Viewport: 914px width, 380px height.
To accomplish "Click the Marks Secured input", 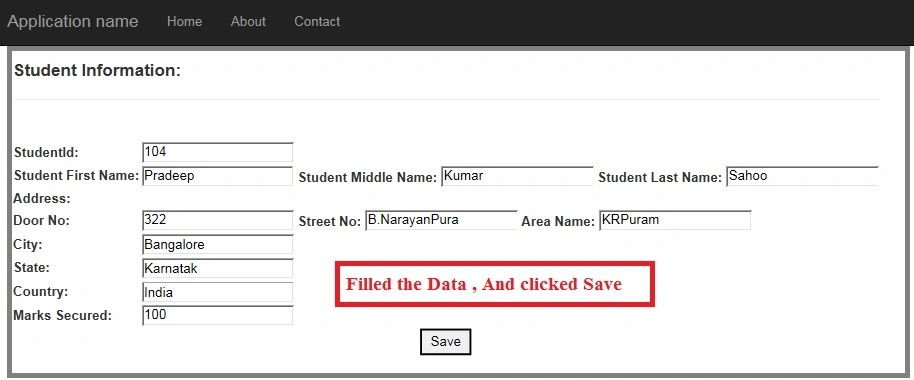I will 217,315.
